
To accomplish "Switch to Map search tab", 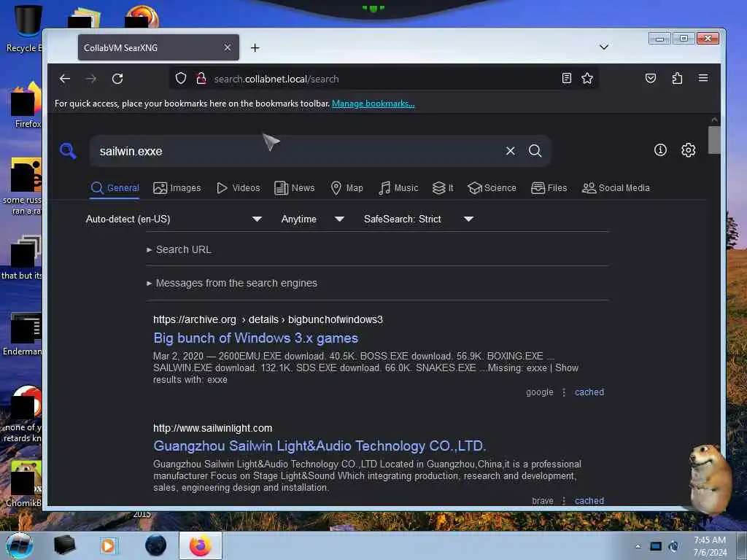I will pyautogui.click(x=347, y=188).
